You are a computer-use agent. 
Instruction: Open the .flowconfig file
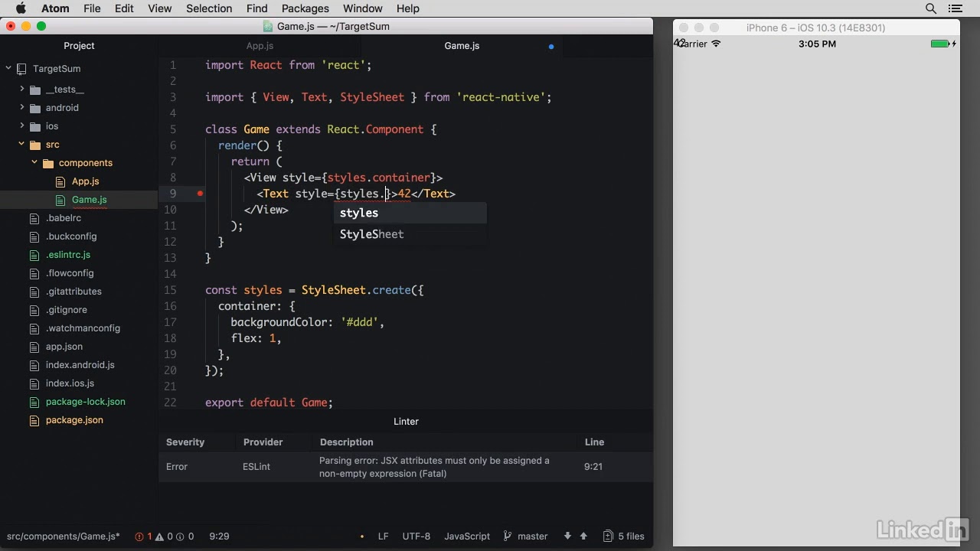point(70,273)
